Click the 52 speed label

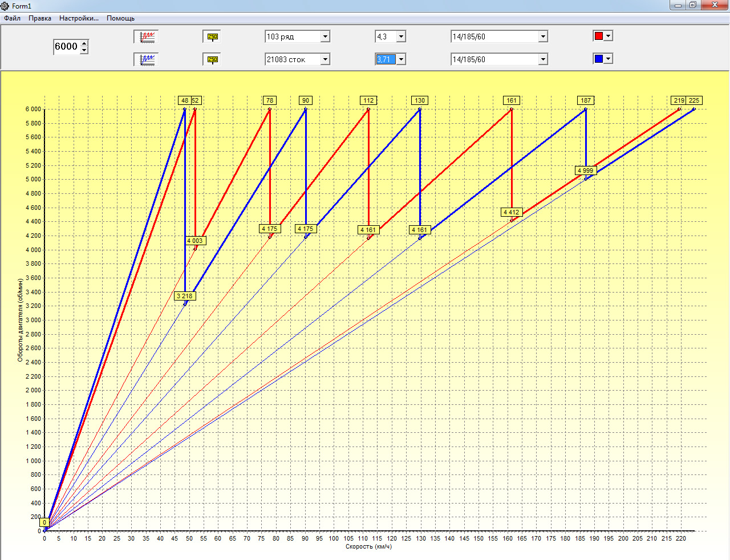click(x=196, y=100)
